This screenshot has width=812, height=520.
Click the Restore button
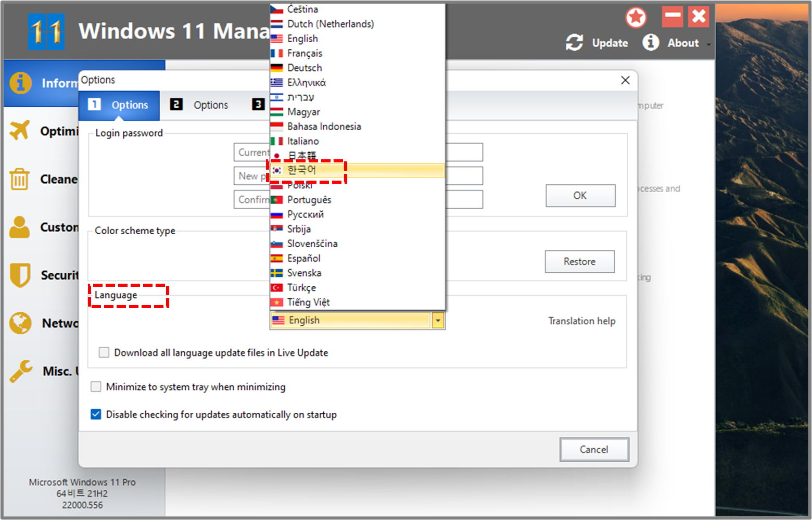[580, 261]
